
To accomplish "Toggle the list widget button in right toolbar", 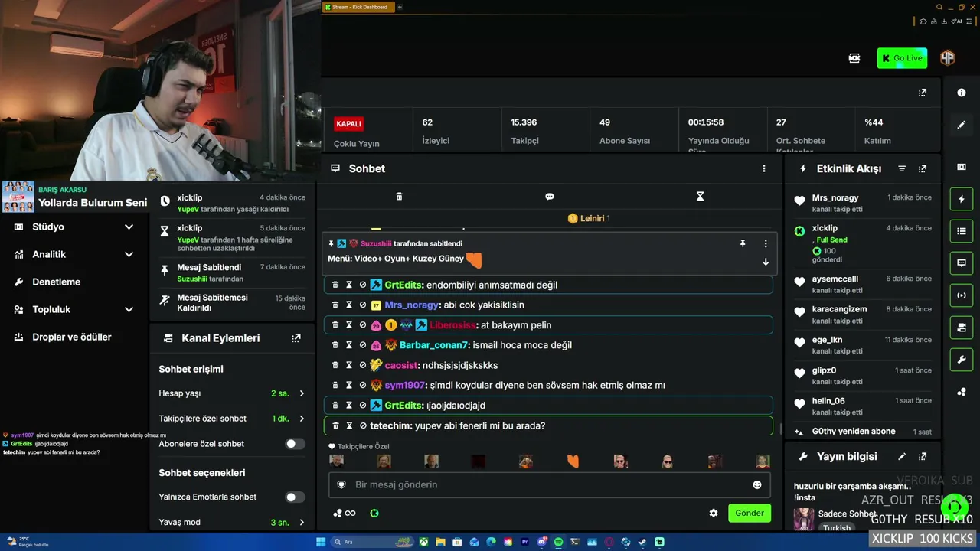I will tap(962, 230).
